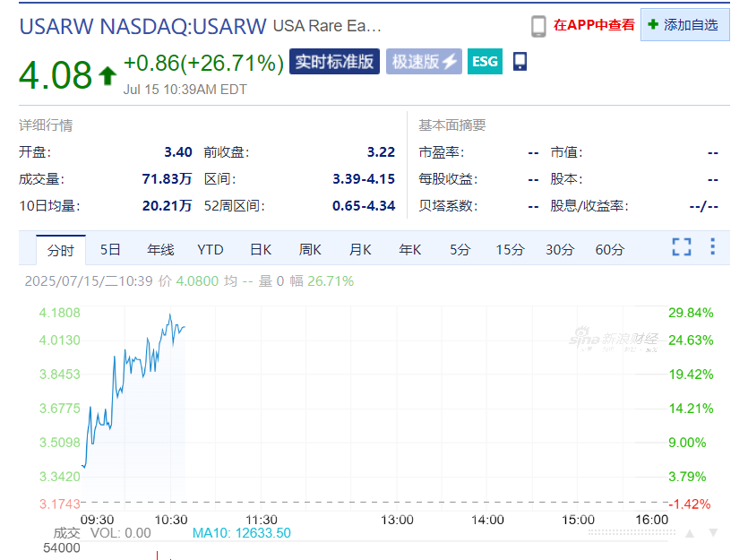This screenshot has width=748, height=560.
Task: Expand chart to fullscreen
Action: coord(682,247)
